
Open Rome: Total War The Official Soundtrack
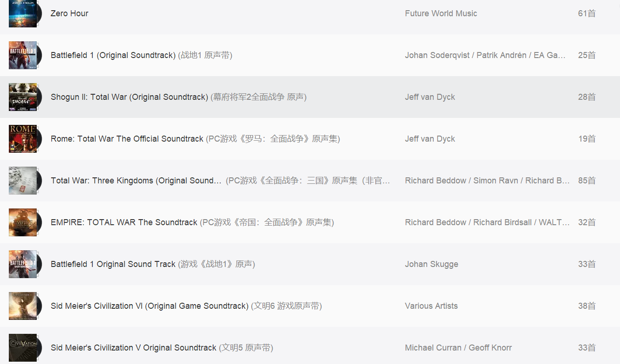point(127,139)
